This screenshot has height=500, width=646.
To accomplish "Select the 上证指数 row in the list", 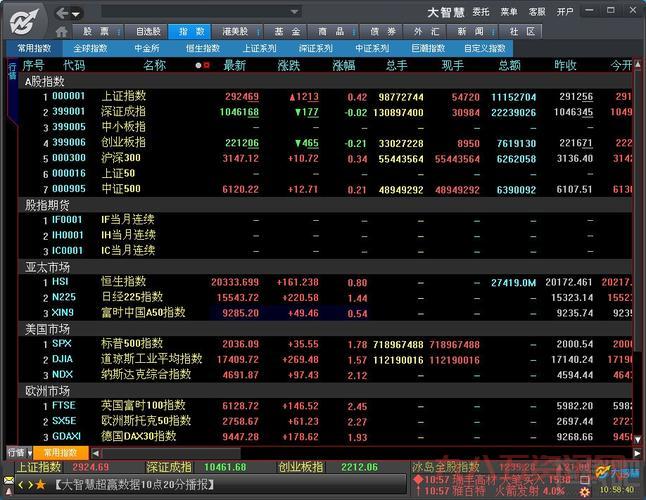I will 124,97.
